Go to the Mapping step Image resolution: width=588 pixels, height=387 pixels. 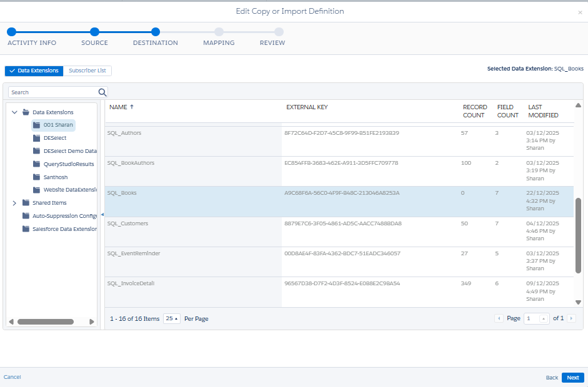pos(219,32)
